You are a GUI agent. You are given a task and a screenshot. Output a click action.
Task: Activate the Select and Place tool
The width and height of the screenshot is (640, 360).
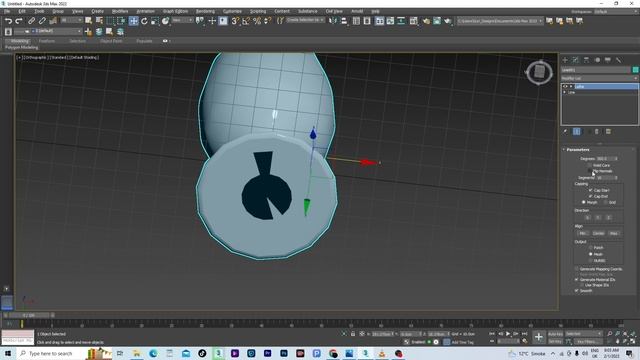coord(165,21)
